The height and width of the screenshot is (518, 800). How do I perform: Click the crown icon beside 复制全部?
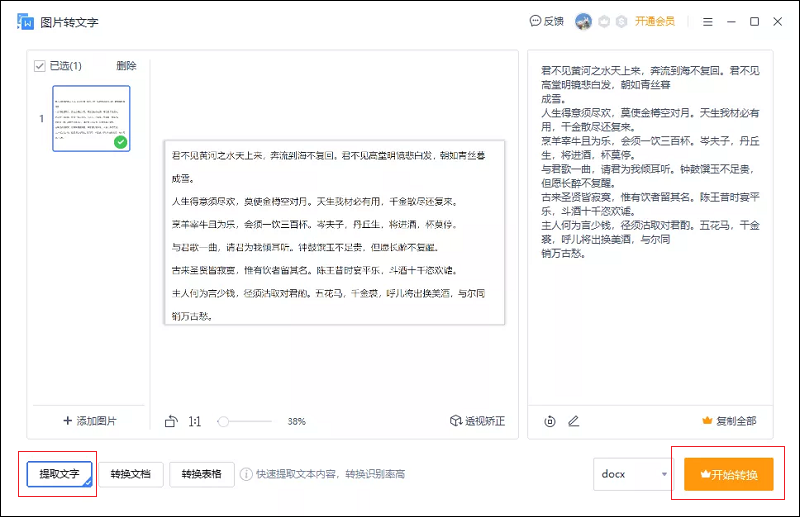707,421
